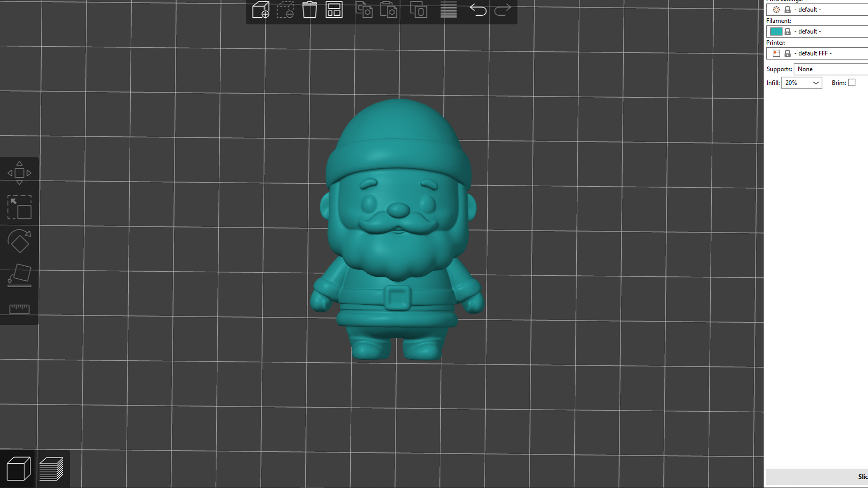Select the Place on face tool
Image resolution: width=868 pixels, height=488 pixels.
pos(19,275)
